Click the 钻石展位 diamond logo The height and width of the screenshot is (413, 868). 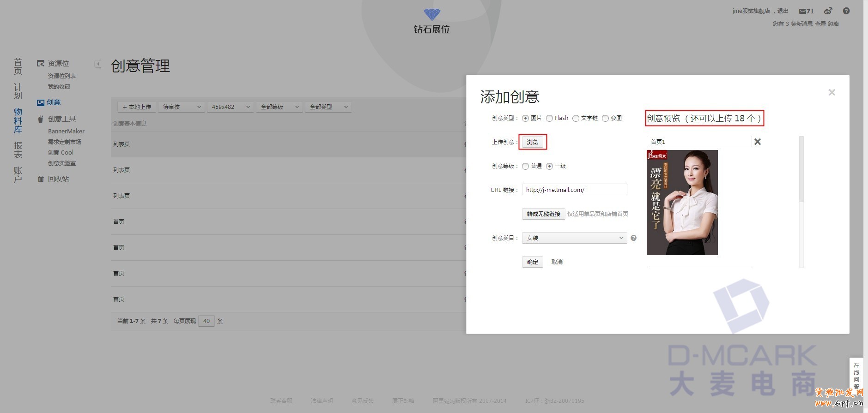(x=431, y=15)
